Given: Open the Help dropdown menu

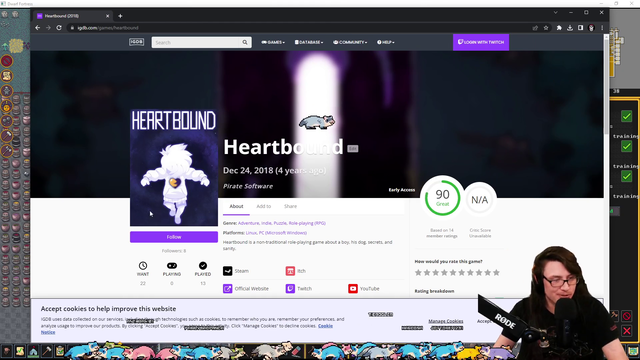Looking at the screenshot, I should pos(386,42).
